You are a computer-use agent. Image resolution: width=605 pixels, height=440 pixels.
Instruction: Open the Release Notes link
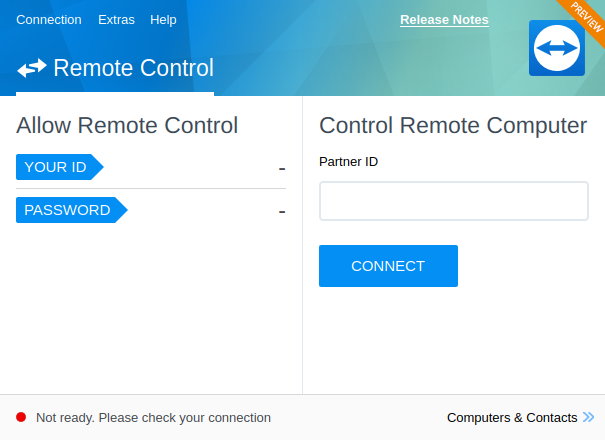coord(444,20)
